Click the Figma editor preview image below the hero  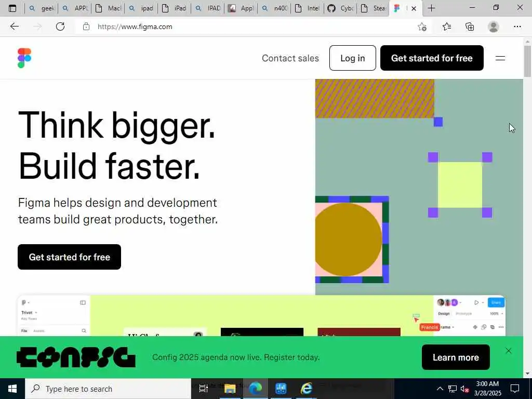(261, 315)
